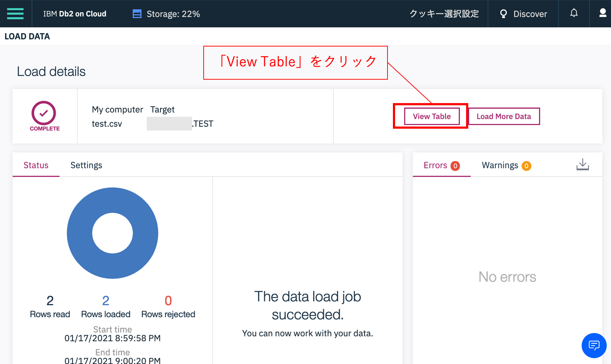611x364 pixels.
Task: Switch to the Settings tab
Action: [x=86, y=165]
